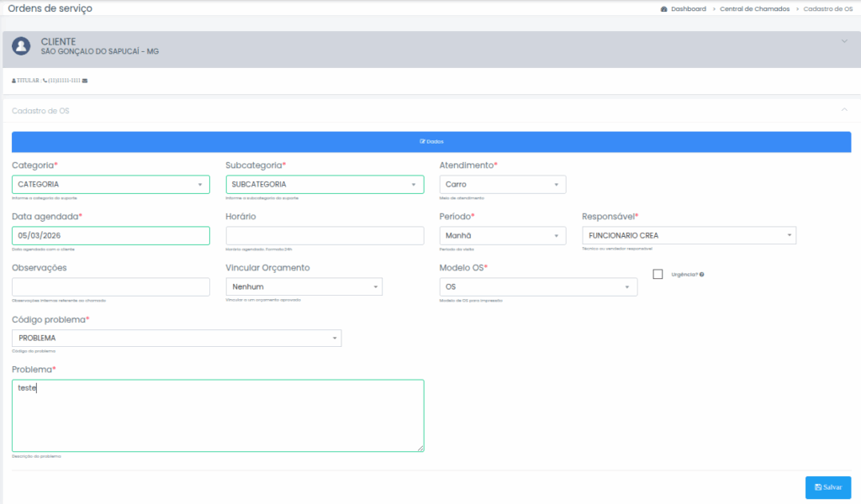Open the Período dropdown set to Manhã

[502, 236]
